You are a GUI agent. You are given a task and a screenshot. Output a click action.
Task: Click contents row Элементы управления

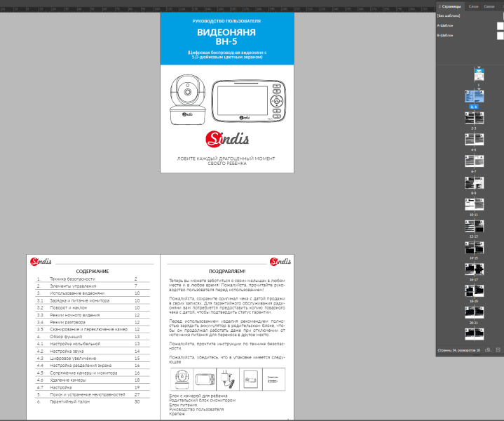coord(93,286)
